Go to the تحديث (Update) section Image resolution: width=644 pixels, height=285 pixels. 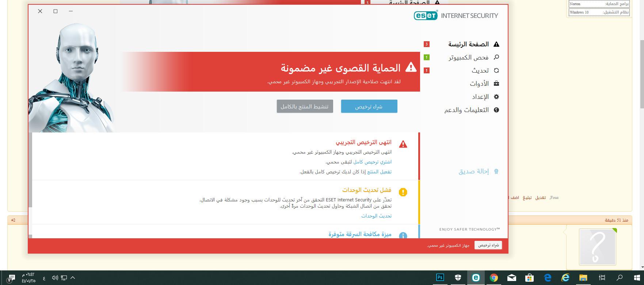pos(480,70)
